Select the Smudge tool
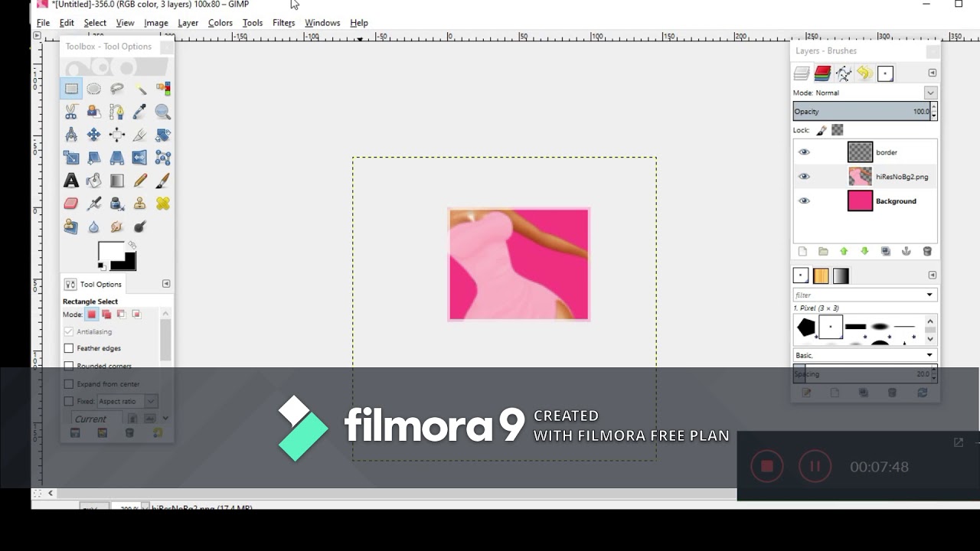The image size is (980, 551). click(x=116, y=227)
